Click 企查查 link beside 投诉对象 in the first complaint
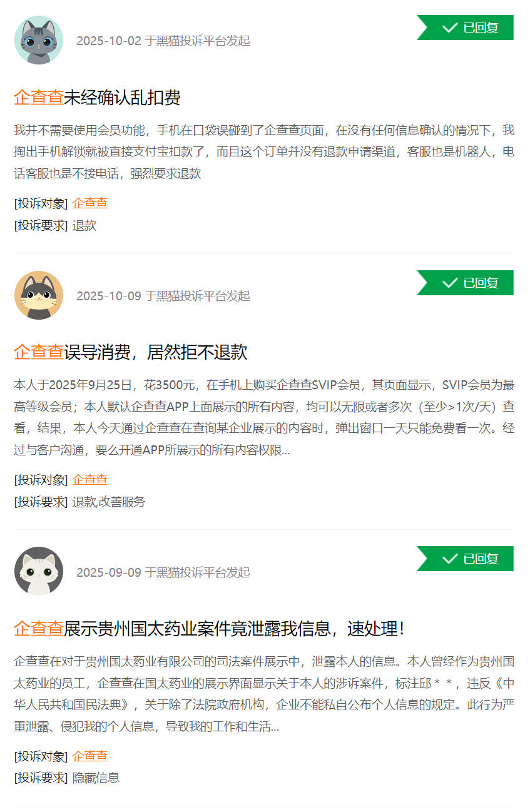The height and width of the screenshot is (812, 530). (90, 203)
